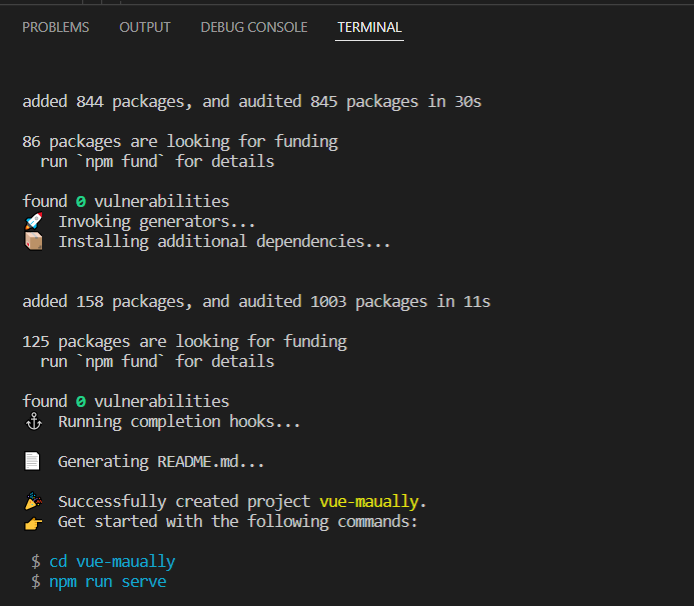Click the 'npm run serve' command line
694x606 pixels.
tap(108, 581)
